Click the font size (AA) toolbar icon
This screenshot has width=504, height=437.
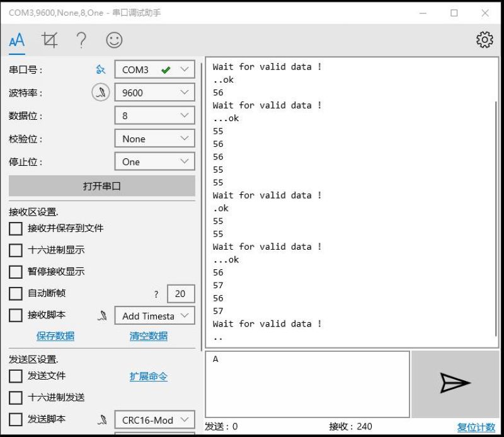(16, 39)
